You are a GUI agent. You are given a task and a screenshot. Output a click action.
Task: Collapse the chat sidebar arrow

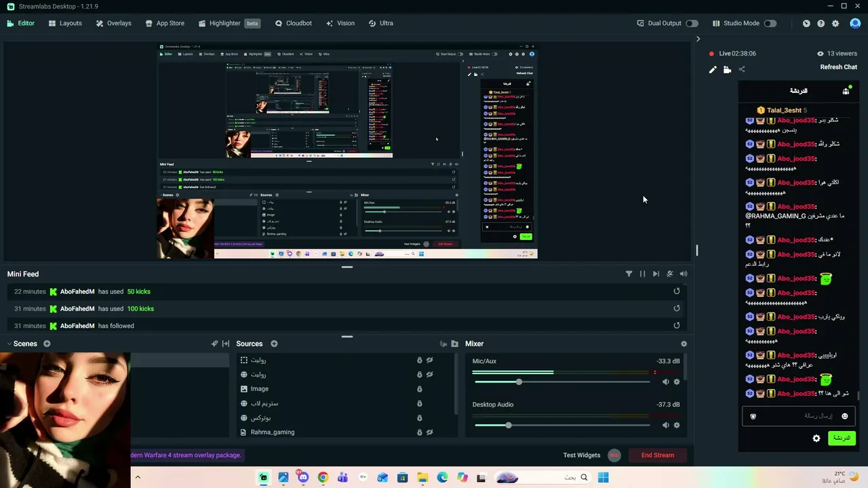point(698,39)
